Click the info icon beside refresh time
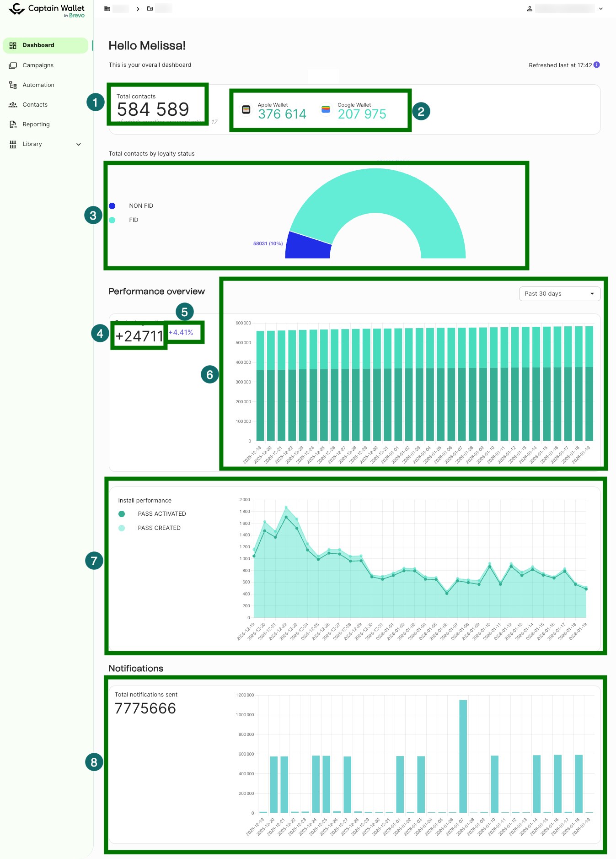The height and width of the screenshot is (859, 616). point(596,65)
